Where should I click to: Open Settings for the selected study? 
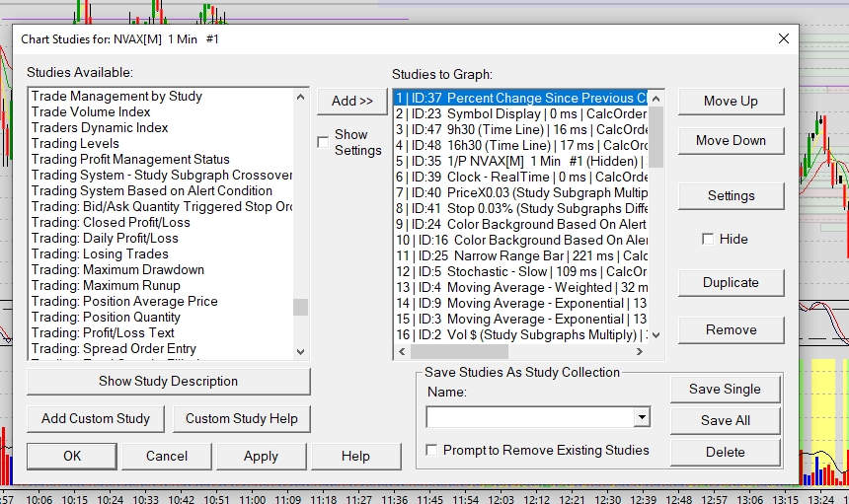[x=731, y=195]
